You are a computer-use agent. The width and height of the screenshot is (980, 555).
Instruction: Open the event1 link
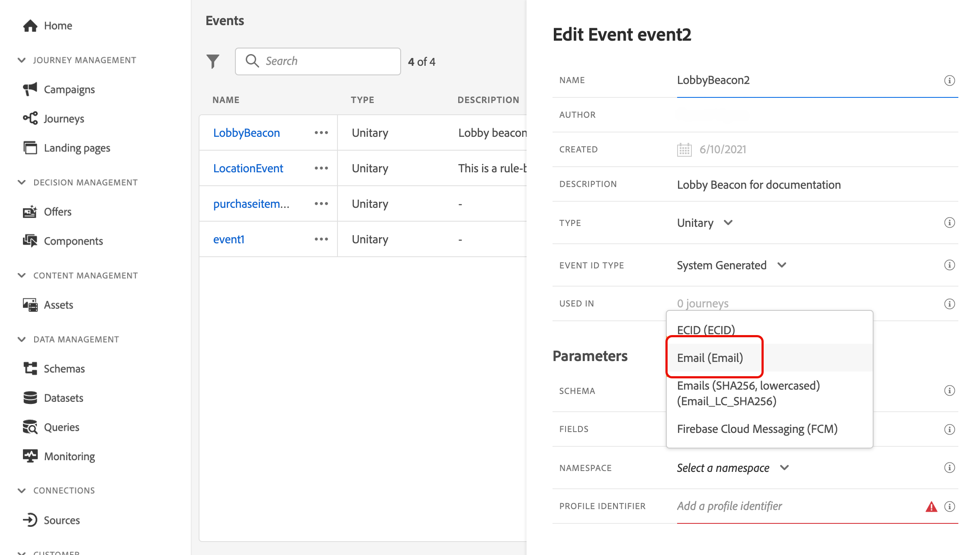click(228, 239)
